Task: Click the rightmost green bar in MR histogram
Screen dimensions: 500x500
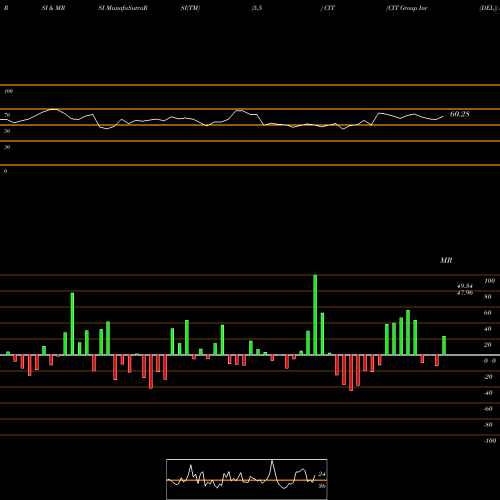Action: pyautogui.click(x=444, y=346)
